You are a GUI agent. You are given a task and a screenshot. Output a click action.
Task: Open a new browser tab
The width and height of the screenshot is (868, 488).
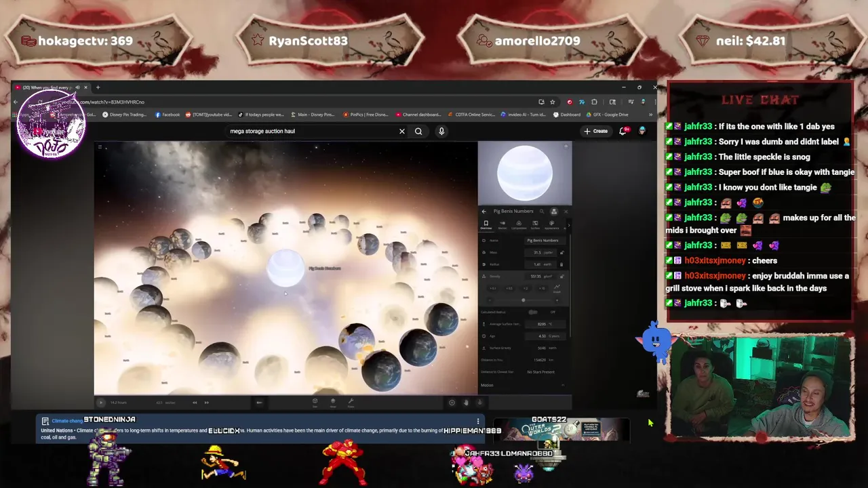coord(98,87)
